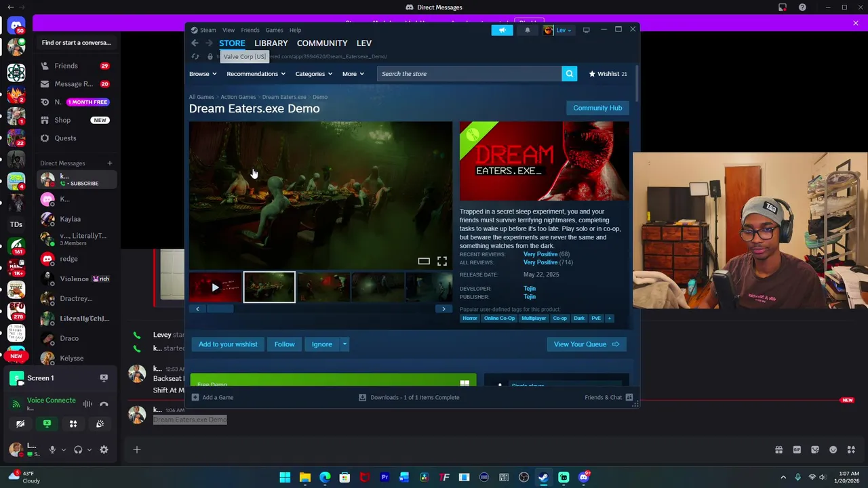Open Categories dropdown in Steam store
This screenshot has height=488, width=868.
[313, 74]
